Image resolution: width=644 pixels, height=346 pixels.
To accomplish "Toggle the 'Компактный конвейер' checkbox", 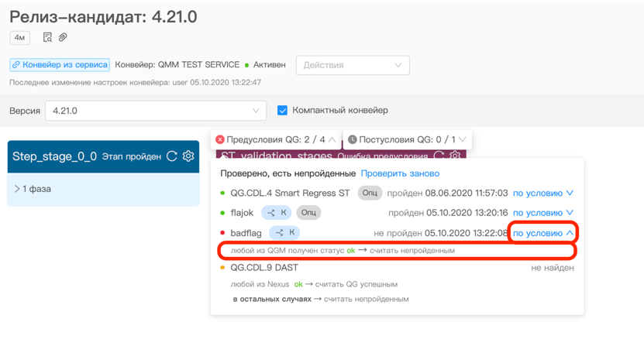I will (x=282, y=111).
